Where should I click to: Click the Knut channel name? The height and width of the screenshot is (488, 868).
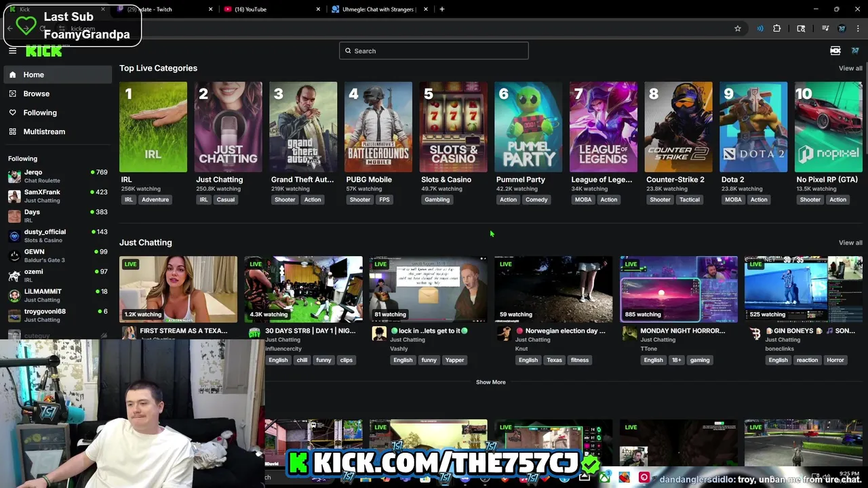[521, 348]
